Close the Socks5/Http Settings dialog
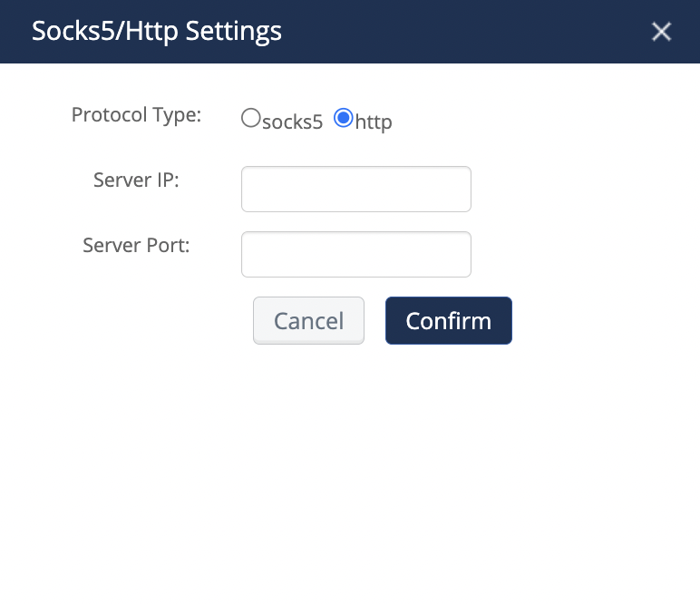This screenshot has height=604, width=700. point(661,32)
